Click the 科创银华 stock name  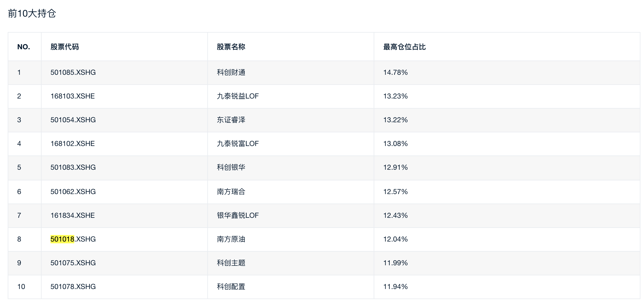point(231,167)
